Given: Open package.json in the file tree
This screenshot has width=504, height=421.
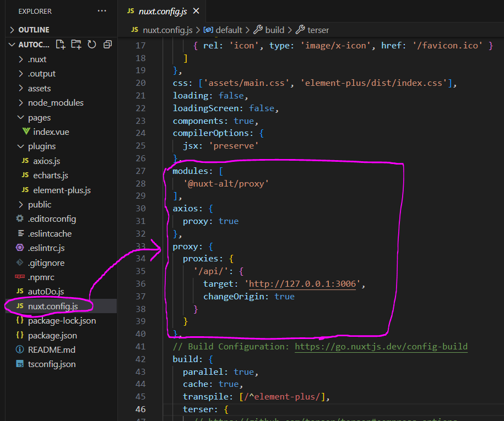Looking at the screenshot, I should (52, 335).
